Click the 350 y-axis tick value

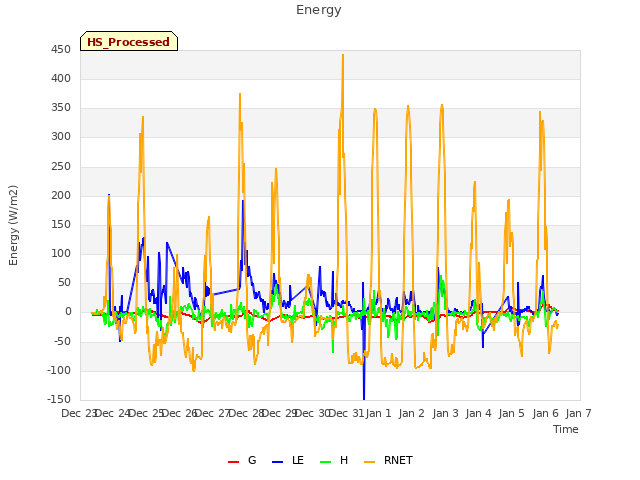[61, 108]
